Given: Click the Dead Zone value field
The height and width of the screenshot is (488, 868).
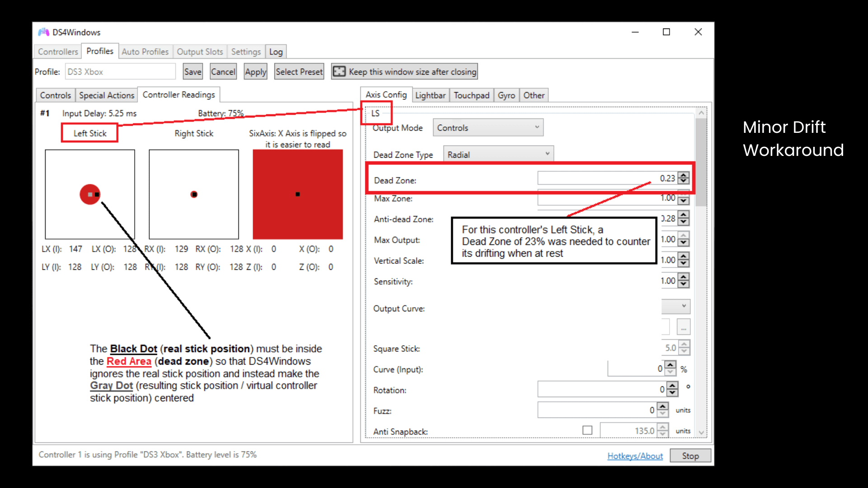Looking at the screenshot, I should [x=608, y=178].
